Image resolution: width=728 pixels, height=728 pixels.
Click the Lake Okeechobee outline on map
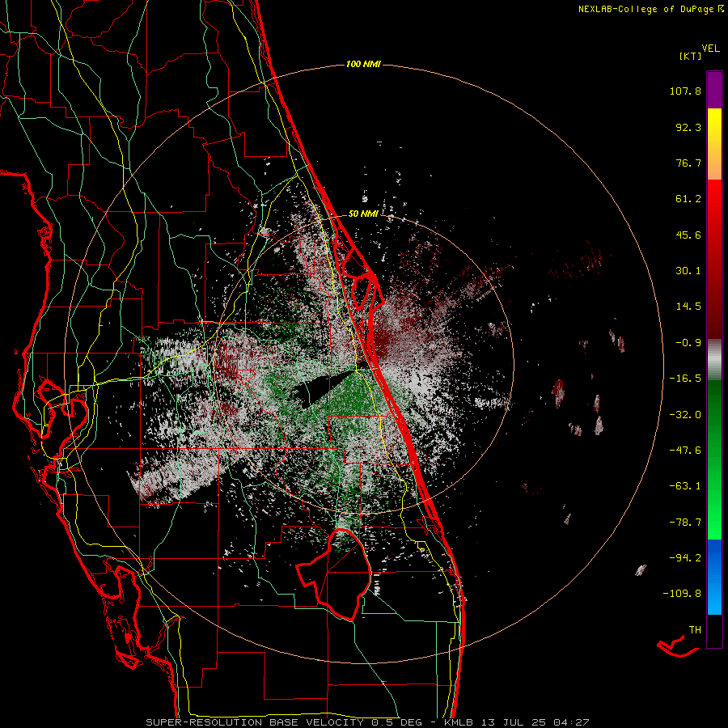point(334,574)
